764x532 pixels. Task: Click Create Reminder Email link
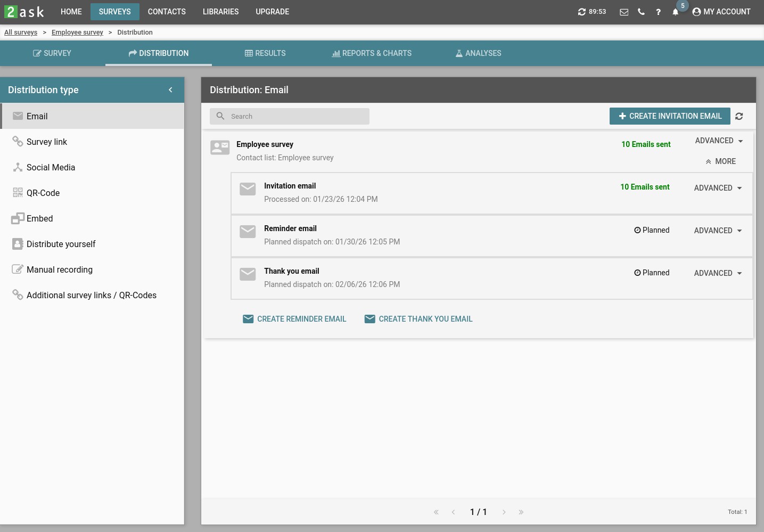[x=294, y=319]
